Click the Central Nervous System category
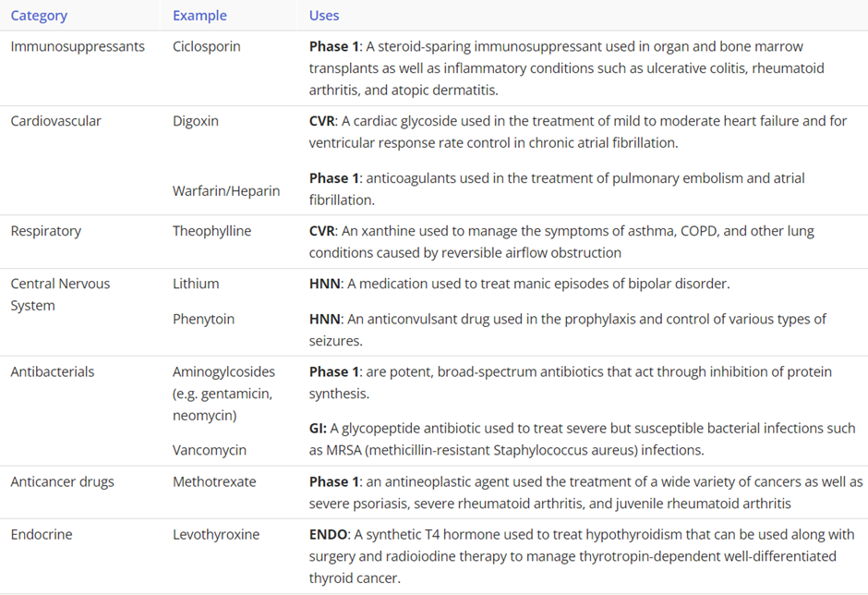This screenshot has width=868, height=595. tap(60, 294)
